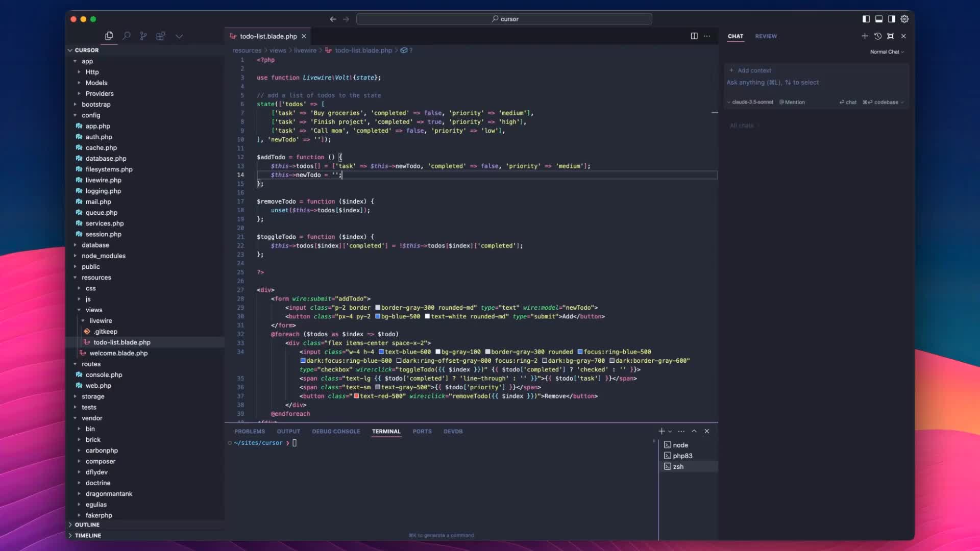Click the TERMINAL tab in bottom panel
980x551 pixels.
click(x=387, y=431)
